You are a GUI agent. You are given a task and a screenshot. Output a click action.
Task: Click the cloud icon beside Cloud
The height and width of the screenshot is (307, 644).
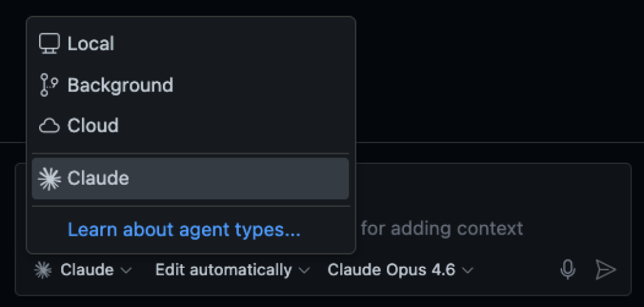[x=49, y=126]
